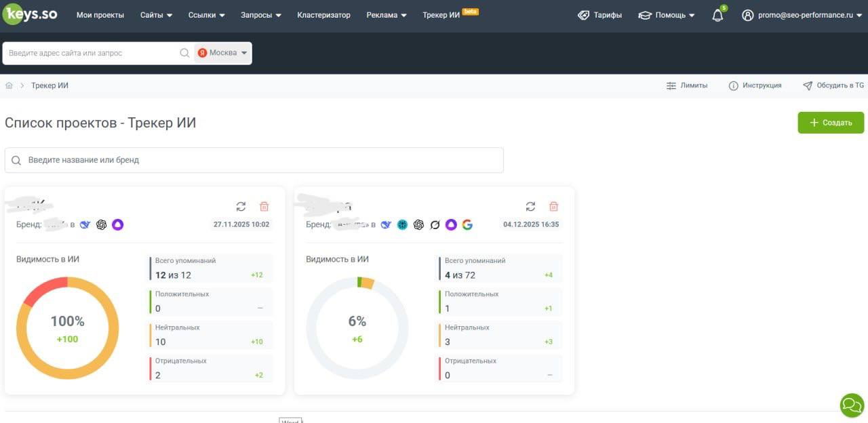Click Список проектов - Трекер ИИ heading
This screenshot has width=868, height=423.
point(100,123)
